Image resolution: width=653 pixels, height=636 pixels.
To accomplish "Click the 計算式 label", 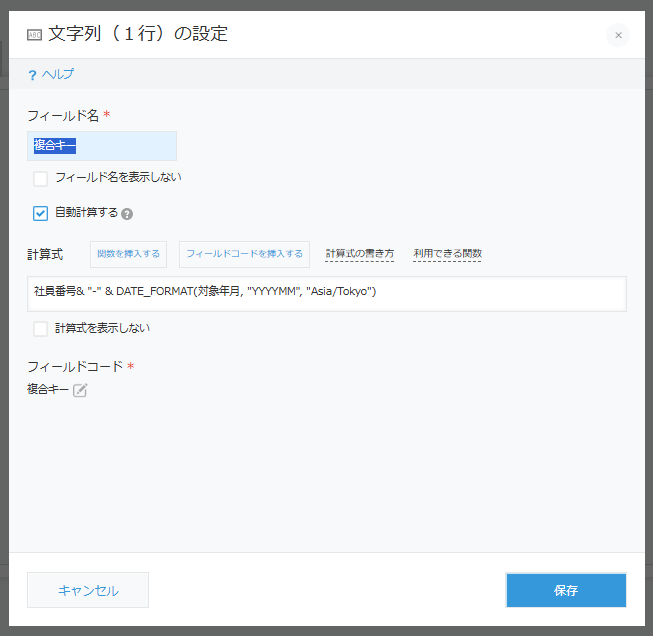I will [45, 255].
